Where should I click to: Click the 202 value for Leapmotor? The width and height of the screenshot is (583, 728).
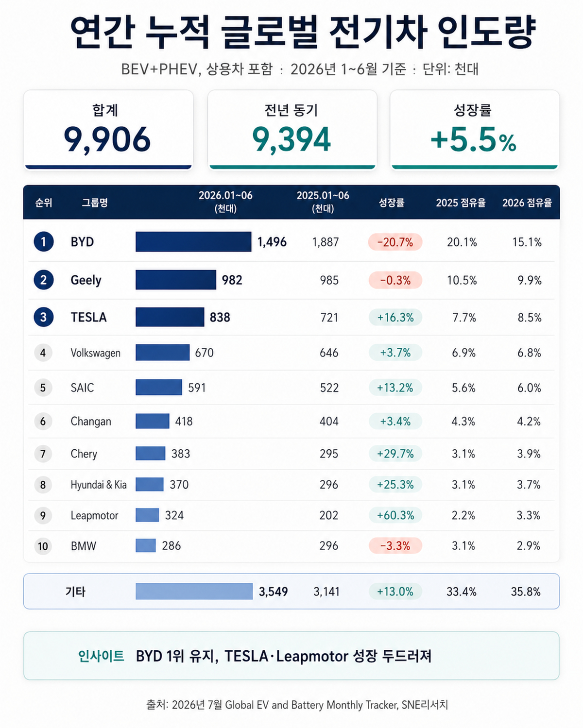[x=329, y=515]
